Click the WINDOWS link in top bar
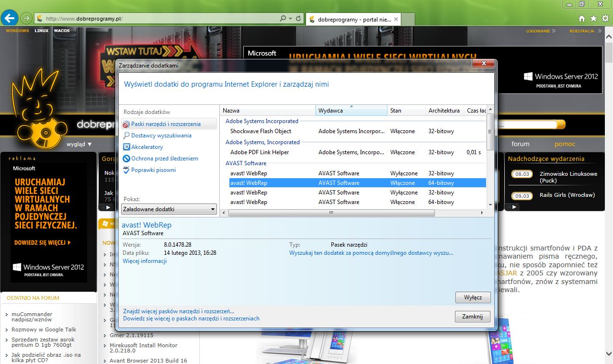613x364 pixels. point(17,31)
